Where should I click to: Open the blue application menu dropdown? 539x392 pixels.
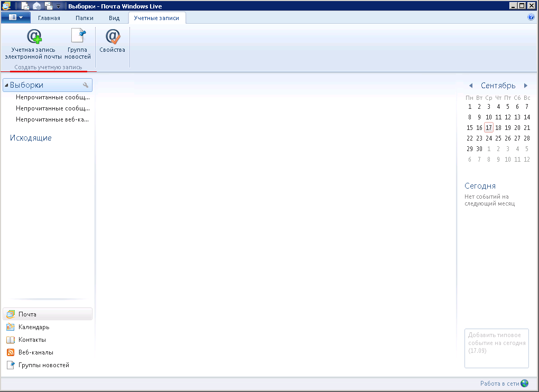(x=15, y=17)
